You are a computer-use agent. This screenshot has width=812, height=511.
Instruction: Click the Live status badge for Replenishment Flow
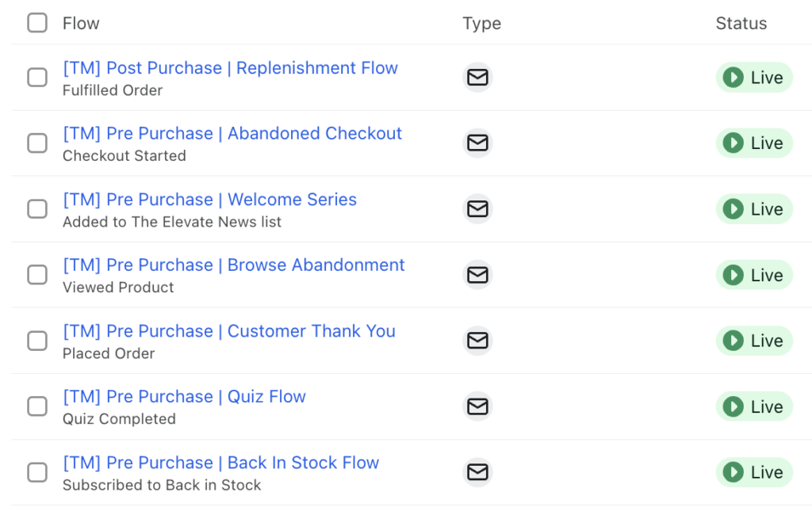click(754, 78)
